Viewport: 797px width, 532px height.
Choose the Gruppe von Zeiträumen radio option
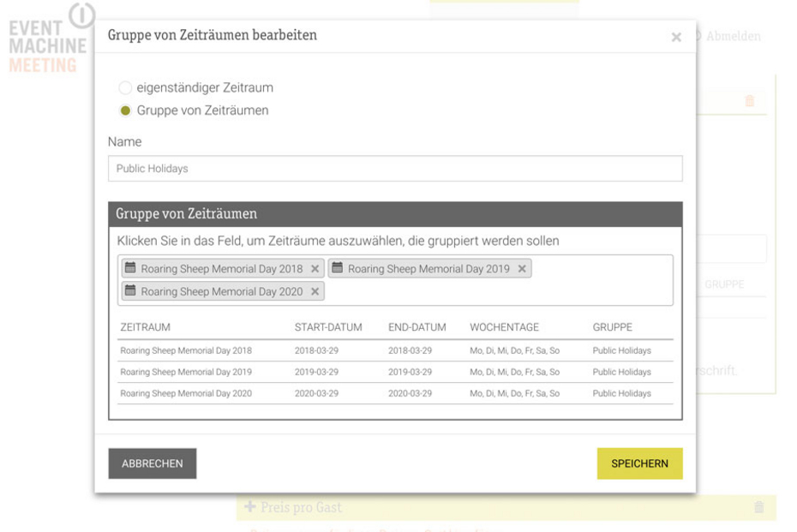click(126, 111)
